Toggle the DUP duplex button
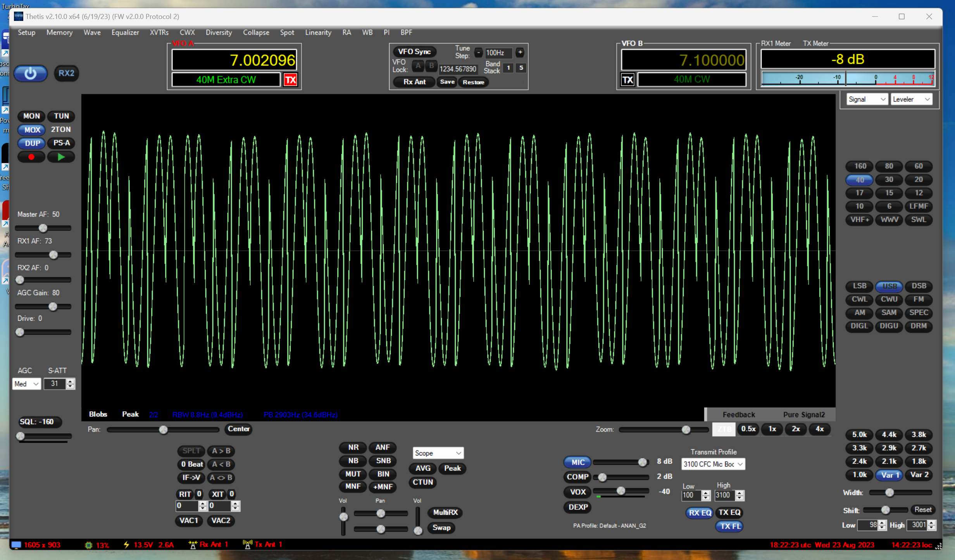The height and width of the screenshot is (560, 955). (x=32, y=143)
